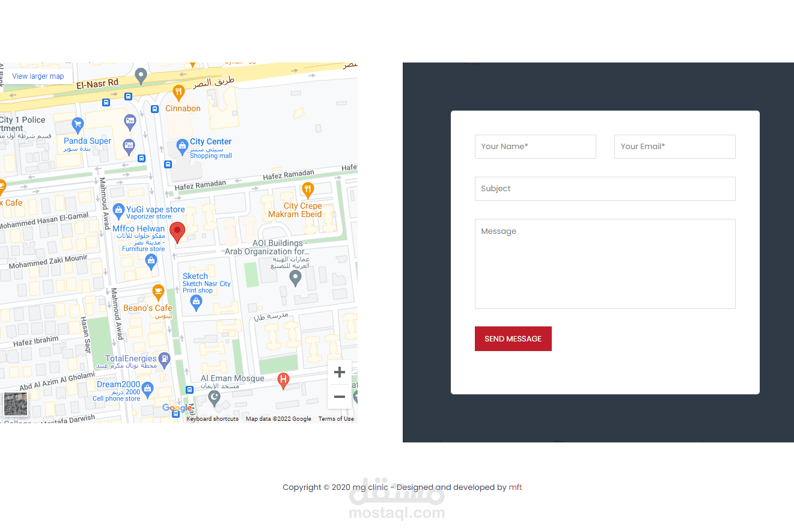Select the City Center shopping mall marker
This screenshot has width=794, height=532.
182,147
